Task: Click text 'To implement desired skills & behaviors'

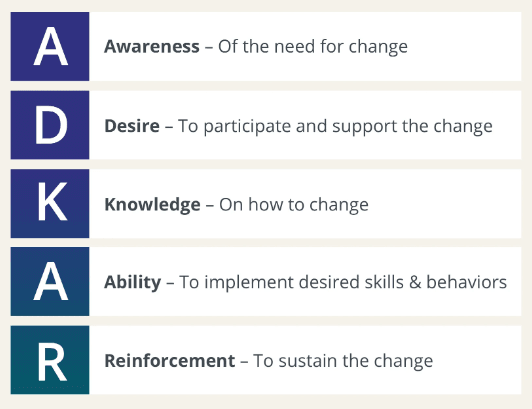Action: coord(343,282)
